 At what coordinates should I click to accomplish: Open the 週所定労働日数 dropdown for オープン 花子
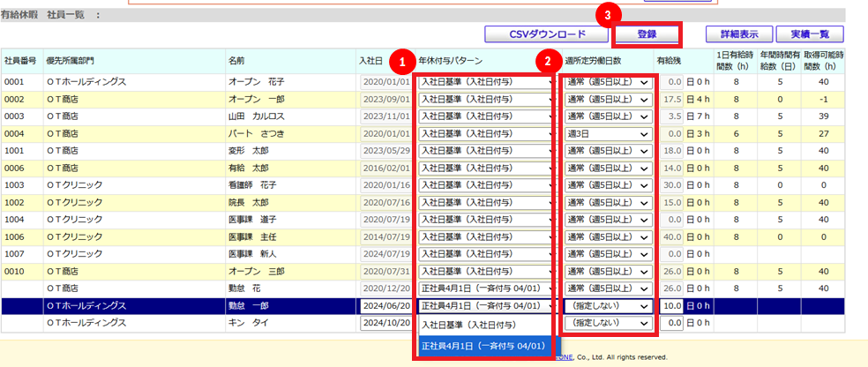(x=609, y=82)
